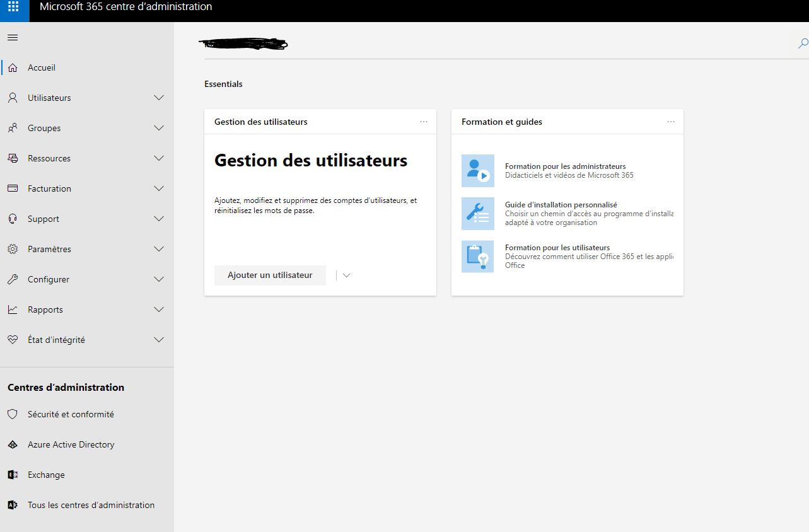Click the Paramètres gear icon
This screenshot has width=809, height=532.
(13, 249)
